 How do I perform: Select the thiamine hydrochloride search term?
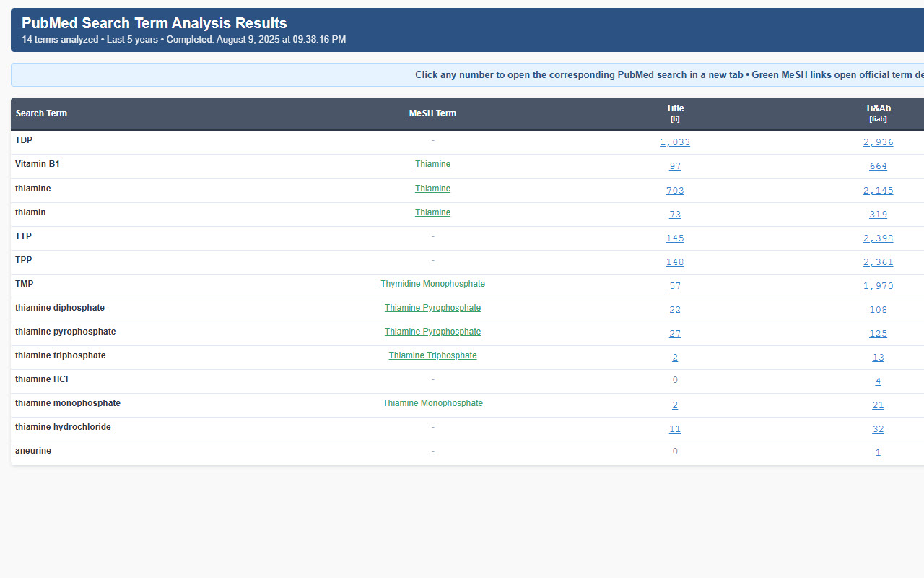point(63,427)
